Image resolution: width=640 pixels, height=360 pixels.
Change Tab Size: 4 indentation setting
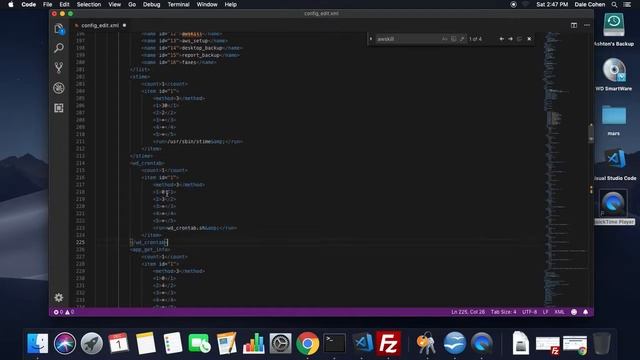click(503, 312)
